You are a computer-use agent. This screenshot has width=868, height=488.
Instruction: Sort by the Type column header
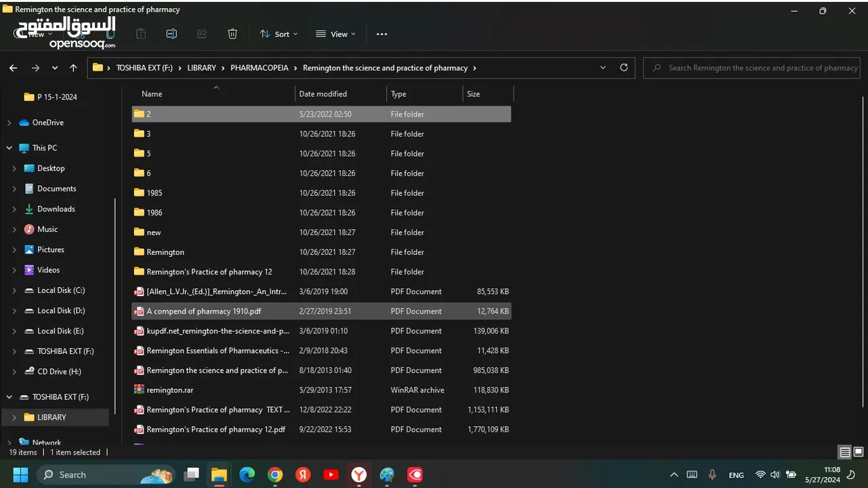[x=424, y=94]
